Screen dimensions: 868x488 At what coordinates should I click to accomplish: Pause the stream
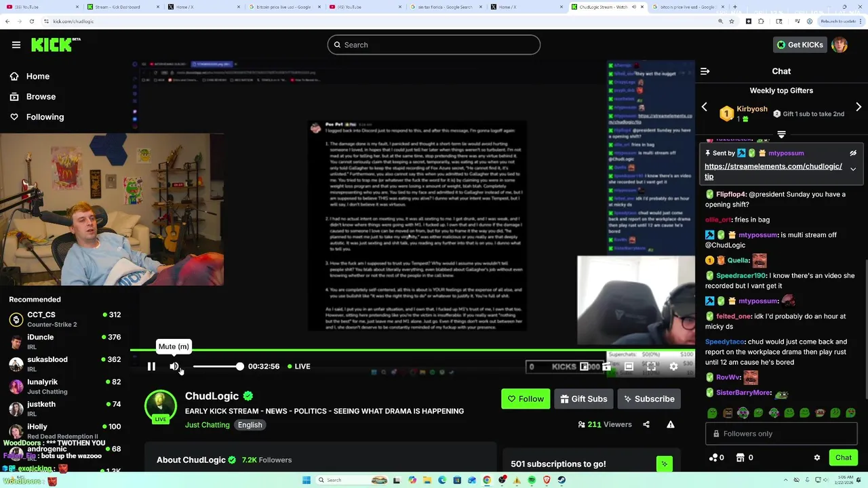(151, 367)
